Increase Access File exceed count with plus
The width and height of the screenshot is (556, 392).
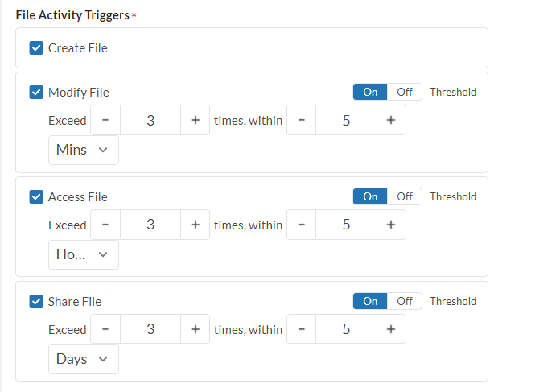point(195,225)
